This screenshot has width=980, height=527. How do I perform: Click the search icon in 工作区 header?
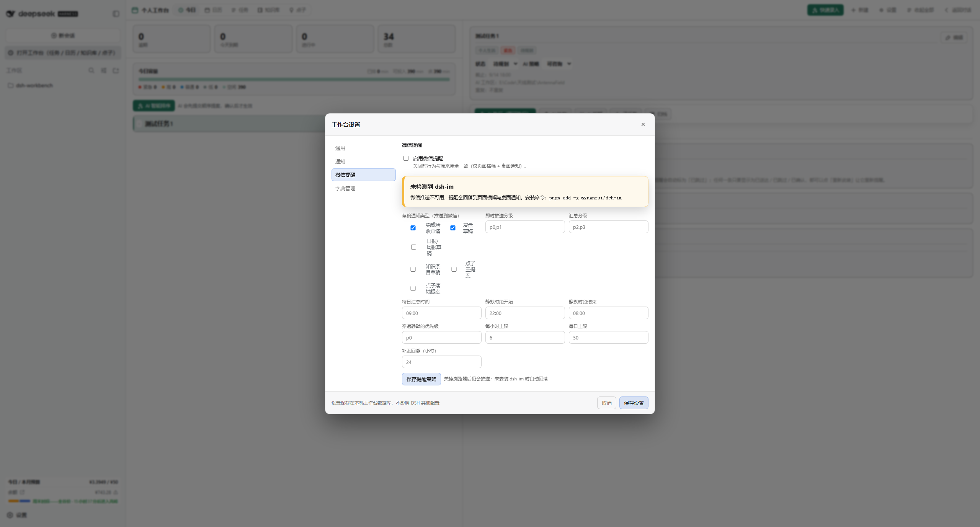click(x=91, y=70)
